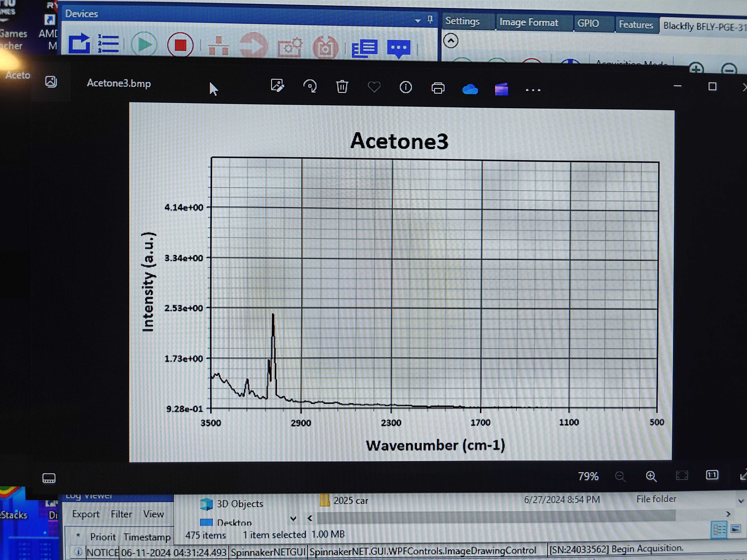Click the green play acquisition button
This screenshot has height=560, width=747.
(144, 44)
